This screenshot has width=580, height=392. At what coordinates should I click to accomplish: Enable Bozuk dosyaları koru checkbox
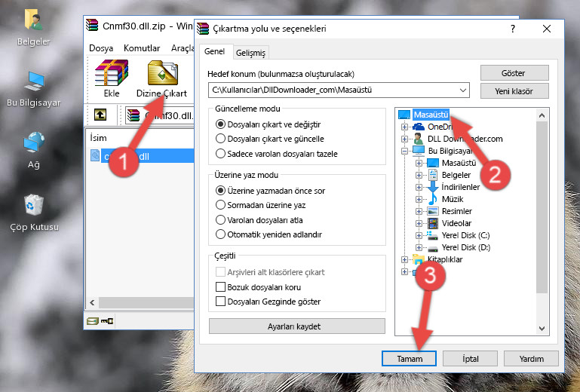(220, 287)
